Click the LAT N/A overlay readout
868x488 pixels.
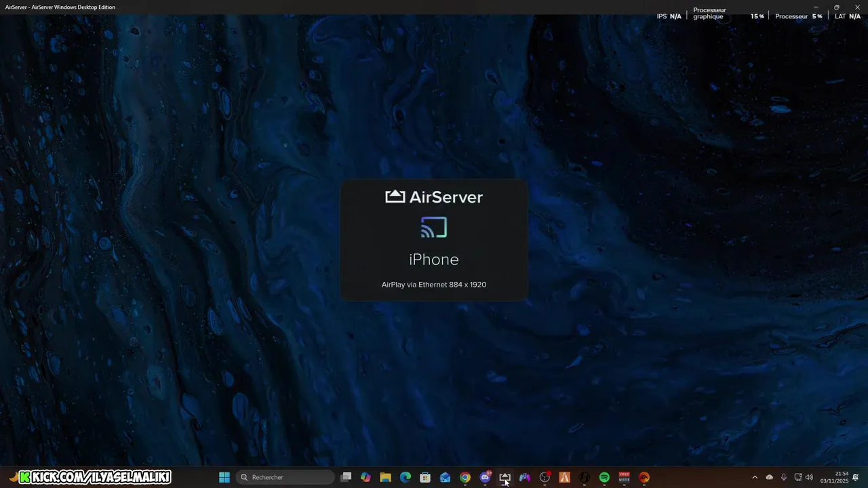click(848, 16)
